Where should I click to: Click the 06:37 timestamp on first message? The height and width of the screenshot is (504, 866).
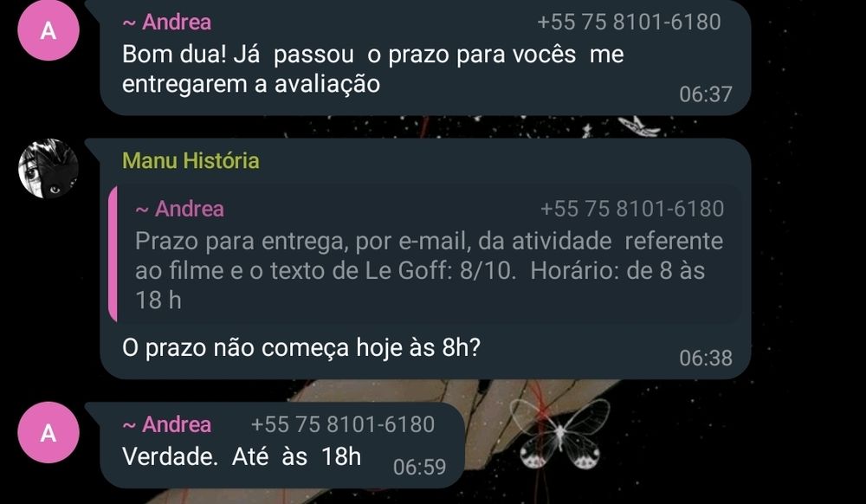[x=705, y=94]
